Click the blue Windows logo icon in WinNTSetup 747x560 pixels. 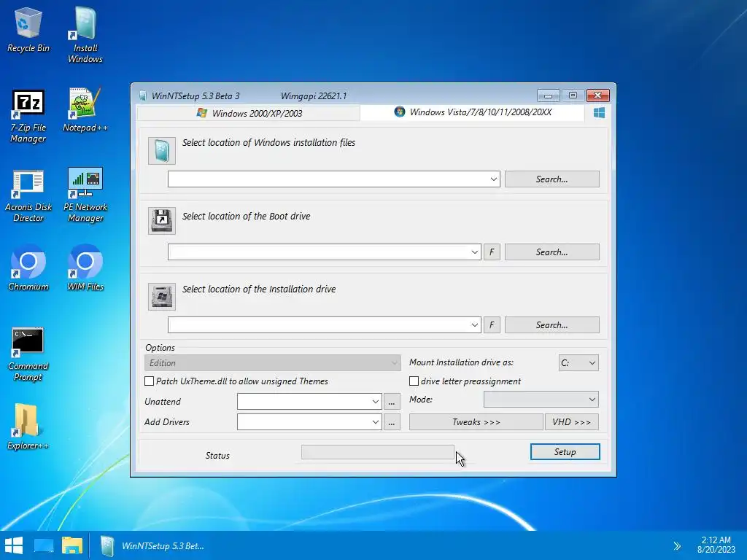coord(600,112)
